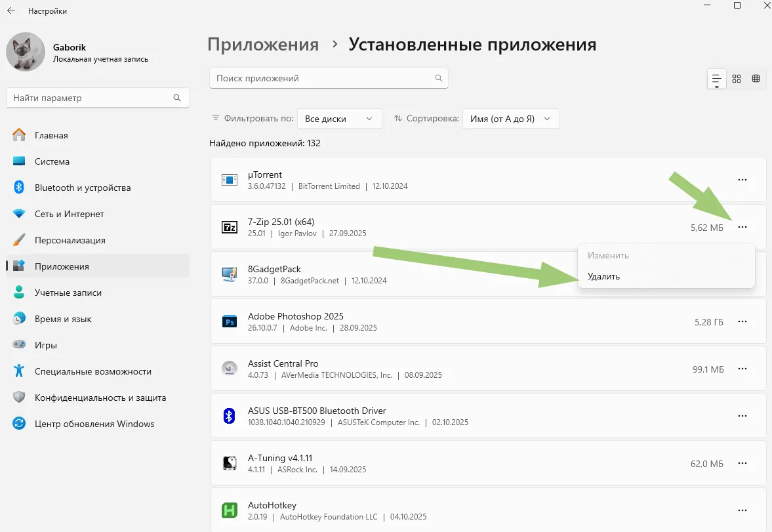Click the 'Поиск приложений' search field
The width and height of the screenshot is (772, 532).
click(x=321, y=78)
